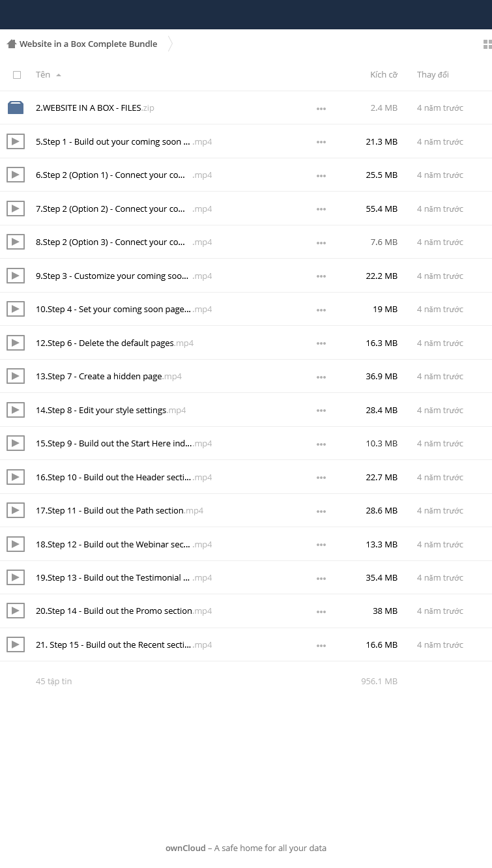This screenshot has height=868, width=492.
Task: Click ownCloud link in footer
Action: (x=185, y=848)
